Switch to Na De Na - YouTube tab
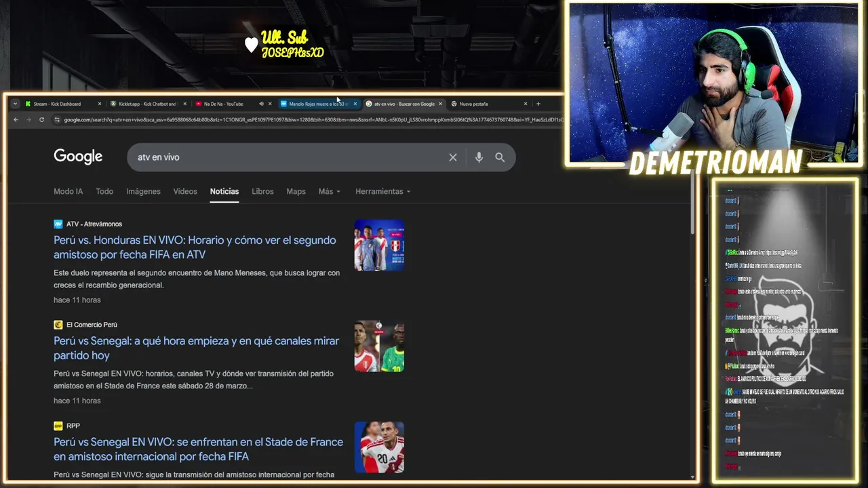Viewport: 868px width, 488px height. point(224,104)
